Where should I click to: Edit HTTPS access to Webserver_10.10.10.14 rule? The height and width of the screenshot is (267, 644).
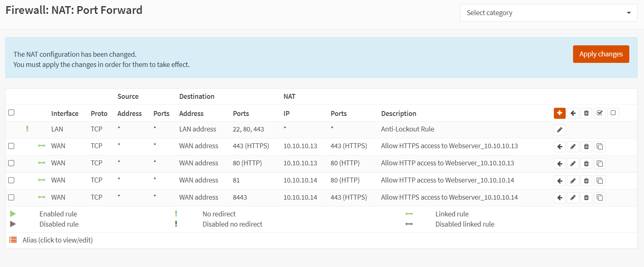point(573,198)
